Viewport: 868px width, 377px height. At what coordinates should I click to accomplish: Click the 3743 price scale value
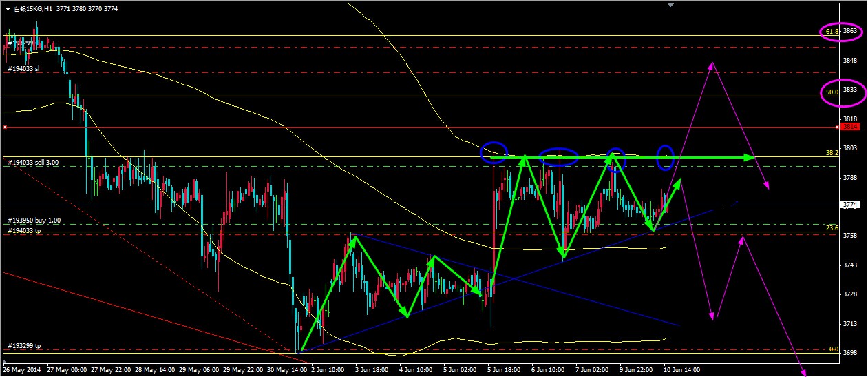click(851, 265)
